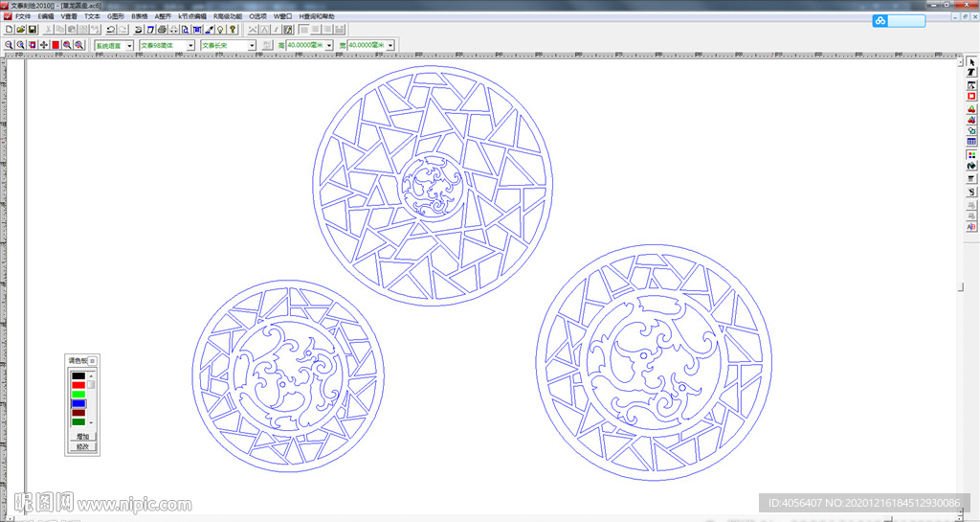Click the Save file icon
980x522 pixels.
(x=32, y=30)
